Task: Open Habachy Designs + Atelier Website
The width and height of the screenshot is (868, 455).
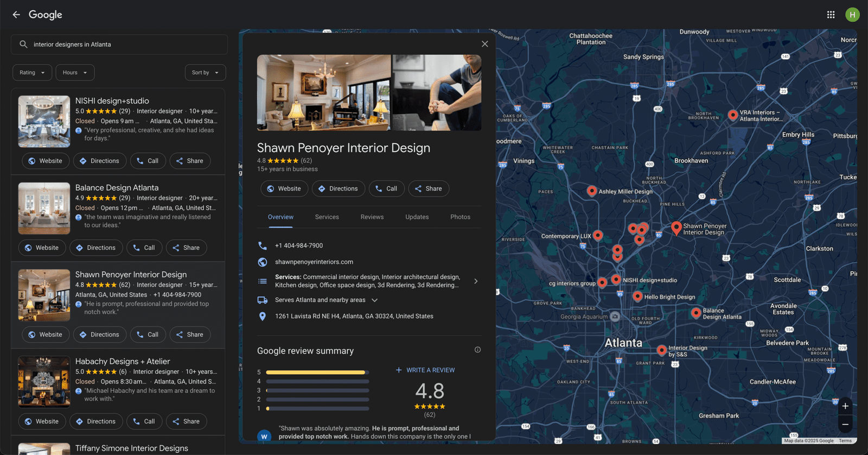Action: (42, 421)
